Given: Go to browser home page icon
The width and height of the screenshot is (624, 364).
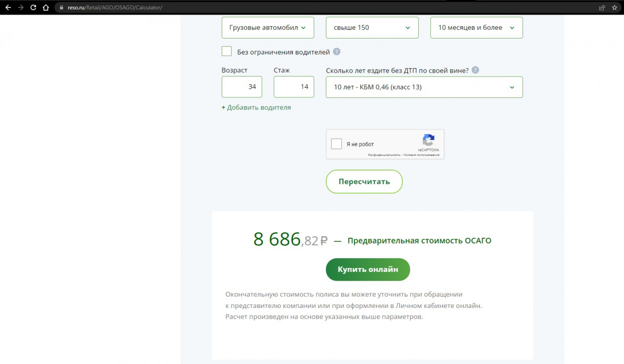Looking at the screenshot, I should coord(46,7).
